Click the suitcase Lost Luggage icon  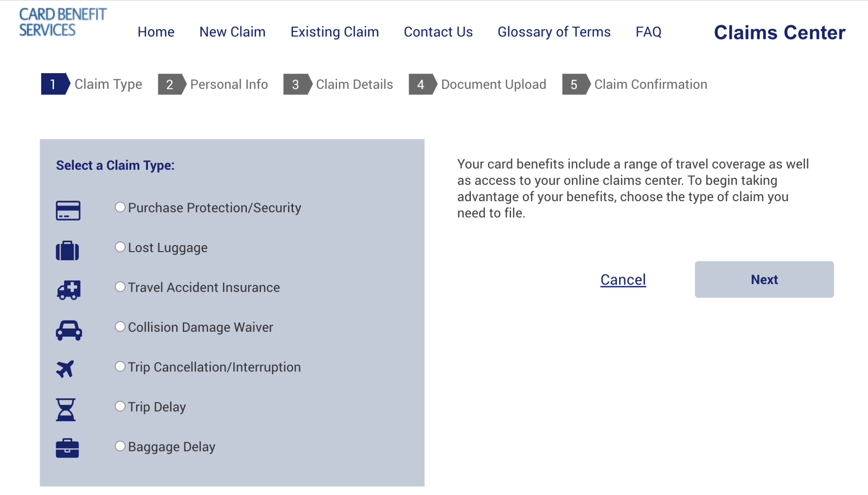67,250
